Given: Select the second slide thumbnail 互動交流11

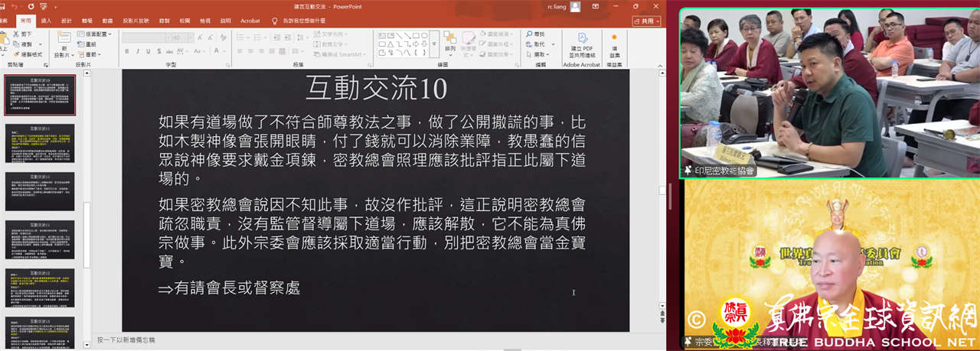Looking at the screenshot, I should tap(41, 143).
